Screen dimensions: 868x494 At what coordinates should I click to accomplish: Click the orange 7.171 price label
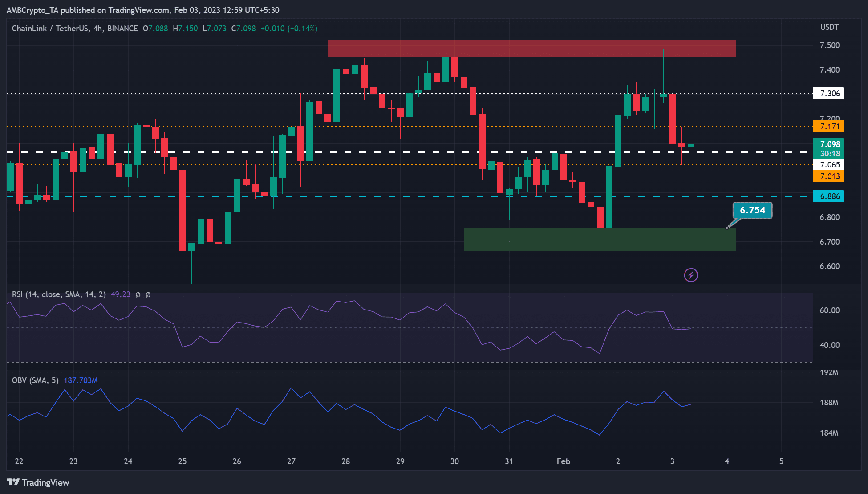pyautogui.click(x=828, y=127)
